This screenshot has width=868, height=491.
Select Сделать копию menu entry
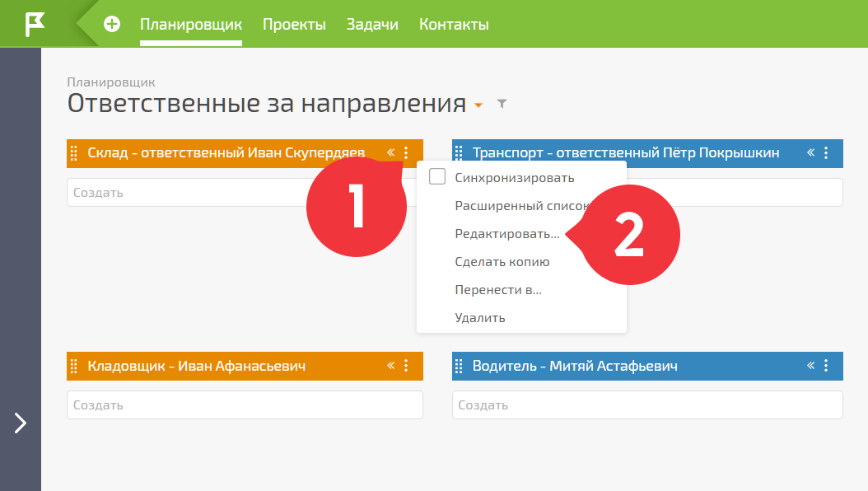502,262
